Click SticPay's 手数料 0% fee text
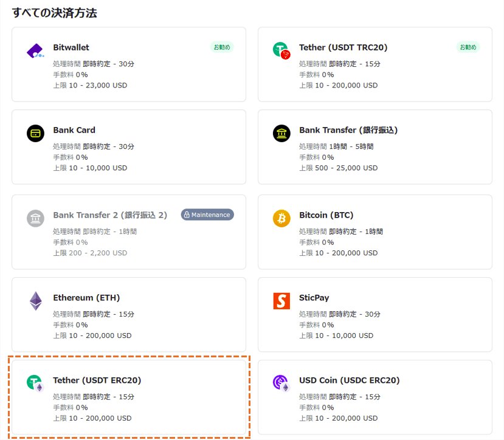Image resolution: width=504 pixels, height=440 pixels. pyautogui.click(x=317, y=325)
